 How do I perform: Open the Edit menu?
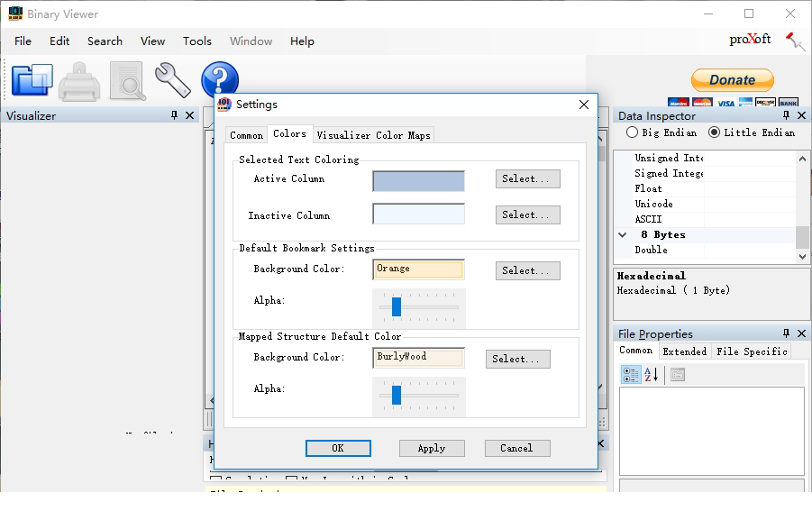tap(59, 41)
